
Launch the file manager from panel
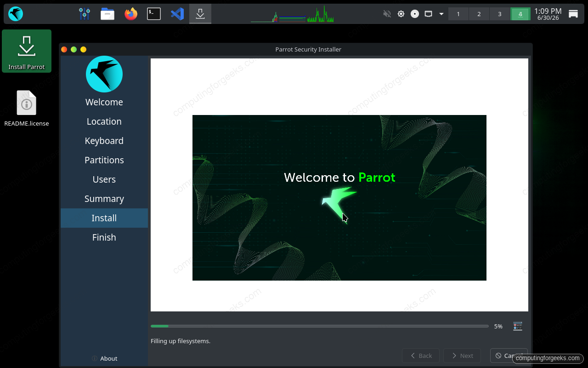pos(107,14)
